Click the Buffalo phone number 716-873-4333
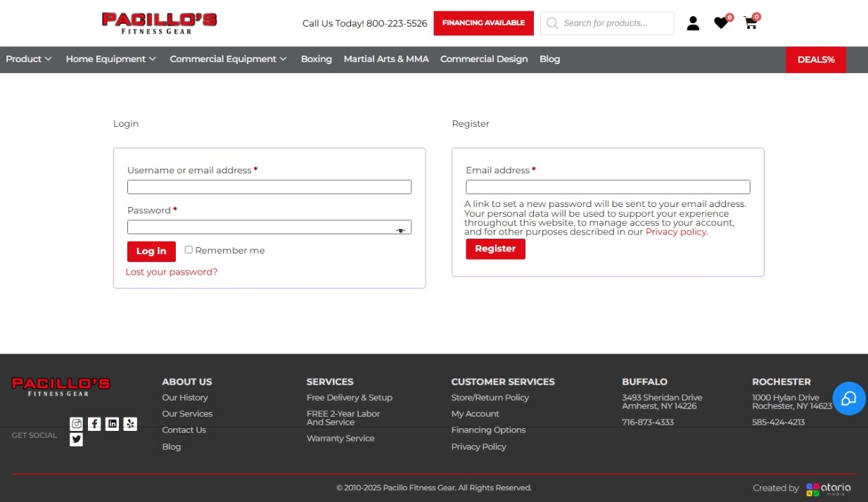Image resolution: width=868 pixels, height=502 pixels. [x=648, y=422]
